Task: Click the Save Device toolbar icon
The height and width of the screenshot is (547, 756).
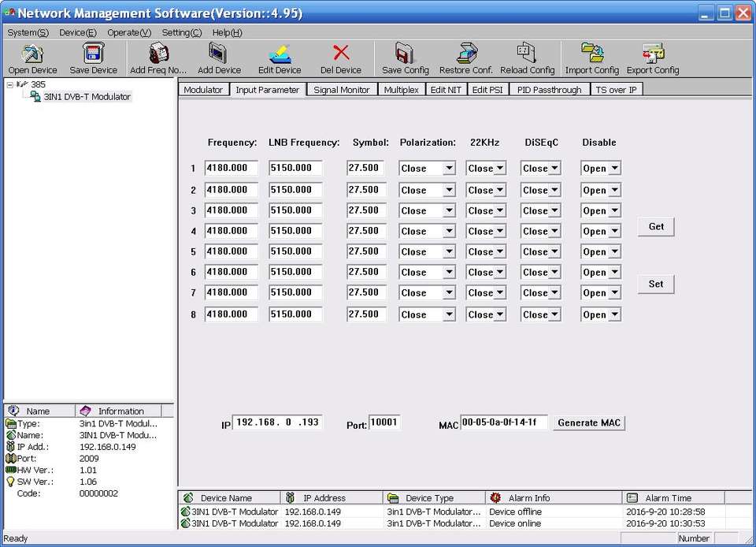Action: (x=93, y=54)
